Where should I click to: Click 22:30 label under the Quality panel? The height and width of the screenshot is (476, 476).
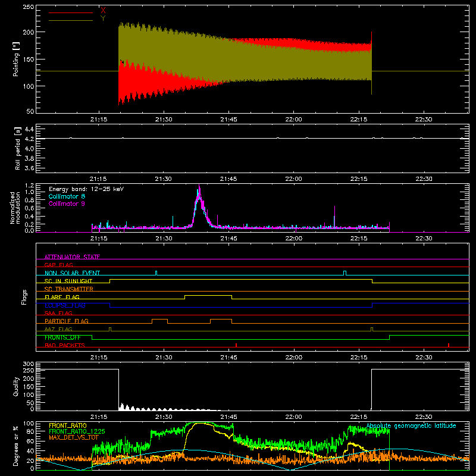click(424, 417)
